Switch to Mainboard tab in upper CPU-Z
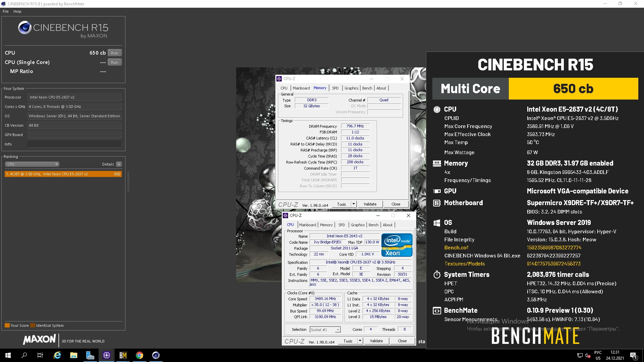 click(301, 88)
